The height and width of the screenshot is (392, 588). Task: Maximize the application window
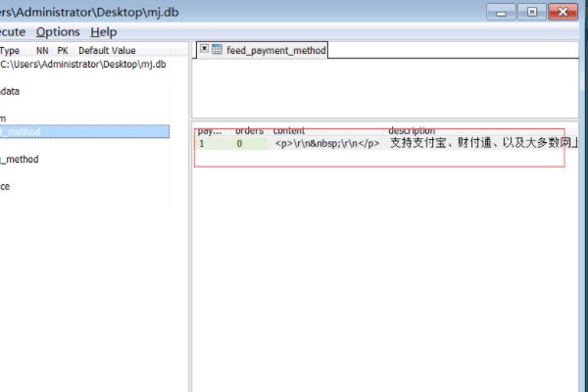click(532, 11)
